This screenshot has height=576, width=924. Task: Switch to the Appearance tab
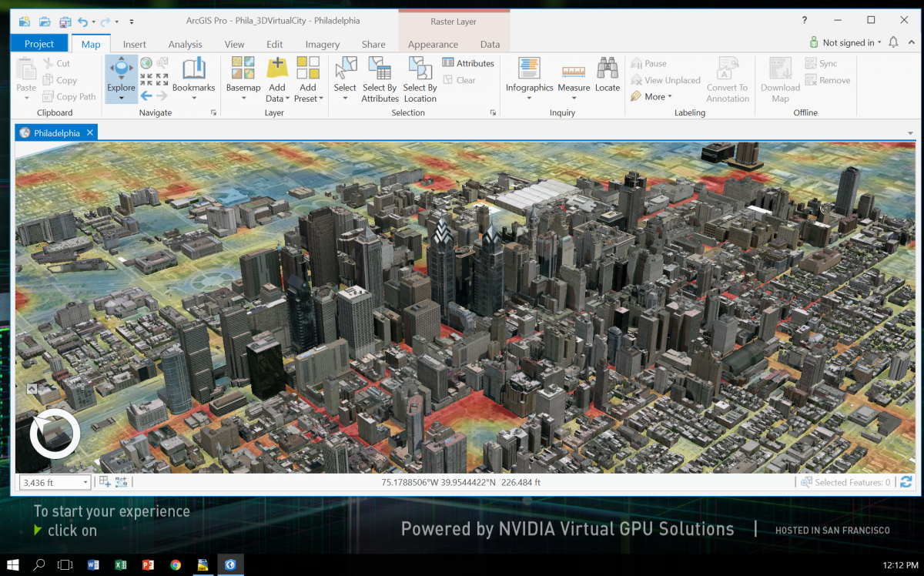[x=433, y=44]
